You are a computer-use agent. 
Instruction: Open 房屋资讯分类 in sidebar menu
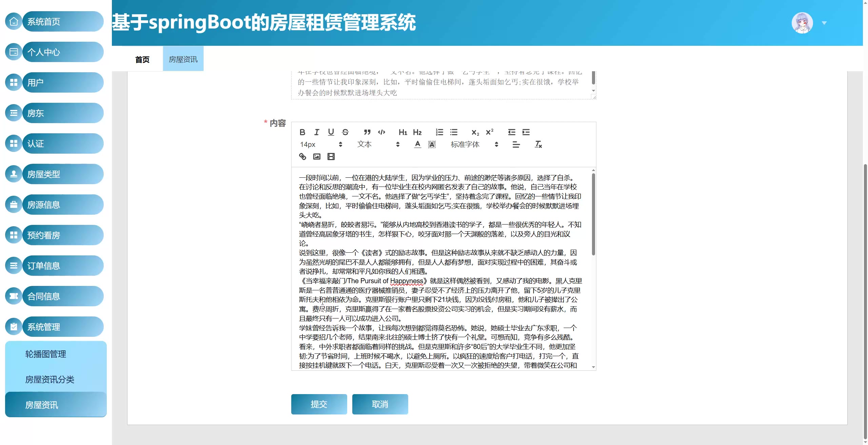coord(50,379)
